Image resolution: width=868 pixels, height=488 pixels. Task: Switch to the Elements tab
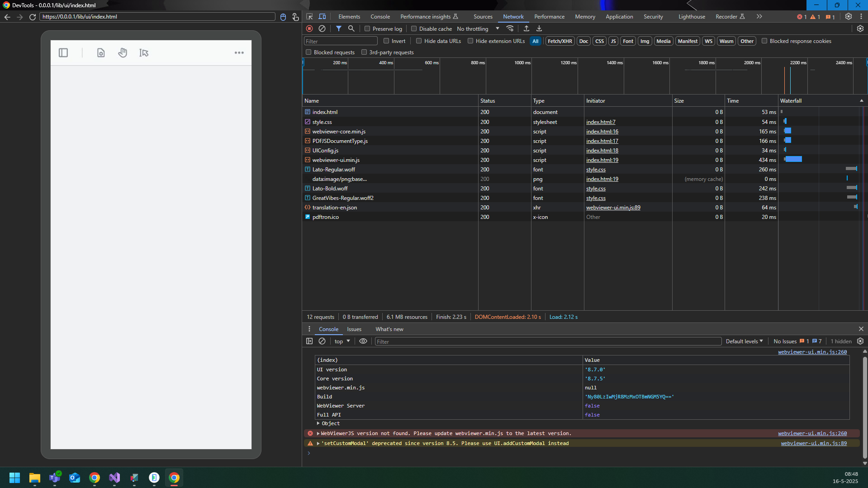click(349, 17)
